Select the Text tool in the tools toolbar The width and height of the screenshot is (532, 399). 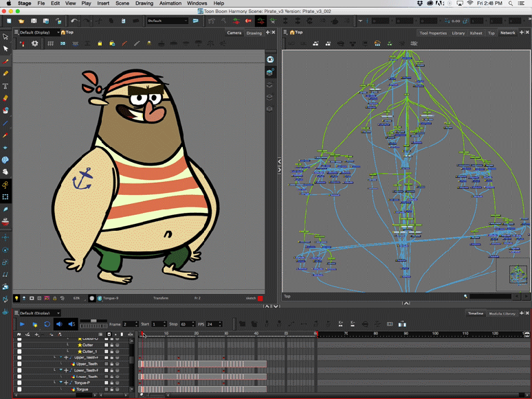click(5, 86)
